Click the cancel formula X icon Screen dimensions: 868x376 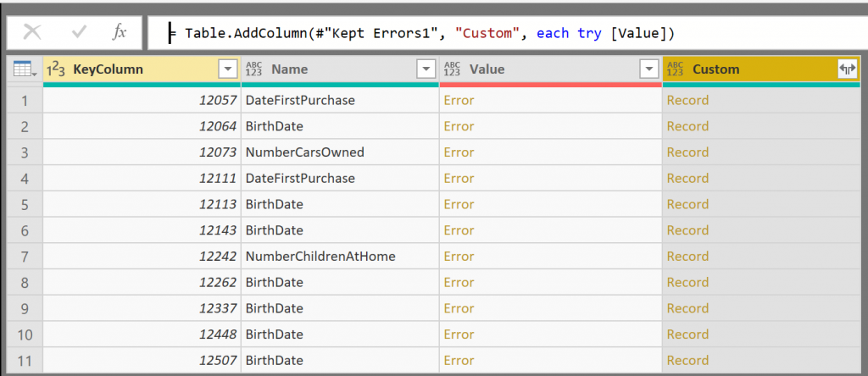pyautogui.click(x=32, y=32)
